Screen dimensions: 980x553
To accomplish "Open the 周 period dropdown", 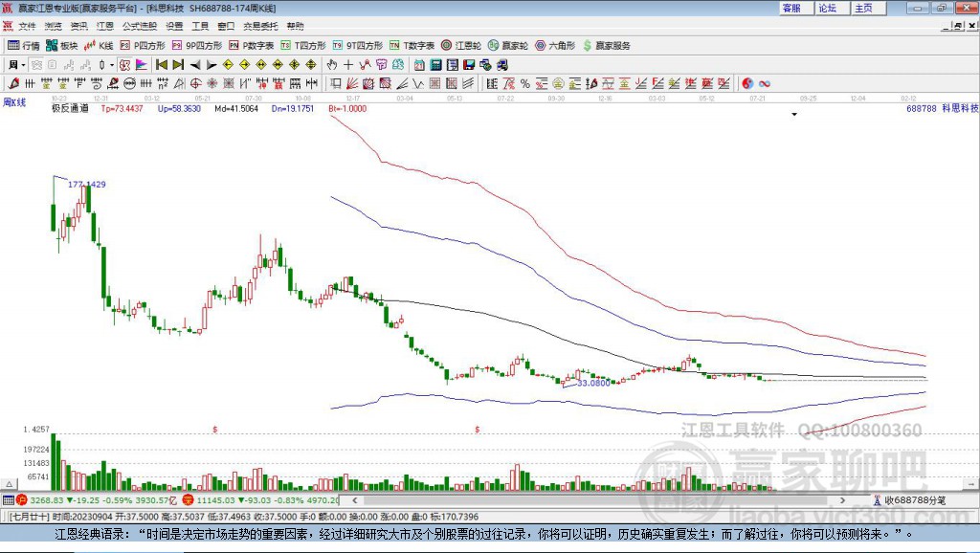I will [17, 65].
